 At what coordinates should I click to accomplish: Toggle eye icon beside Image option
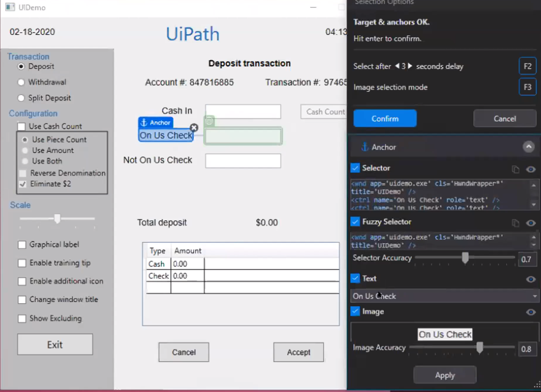pyautogui.click(x=530, y=313)
